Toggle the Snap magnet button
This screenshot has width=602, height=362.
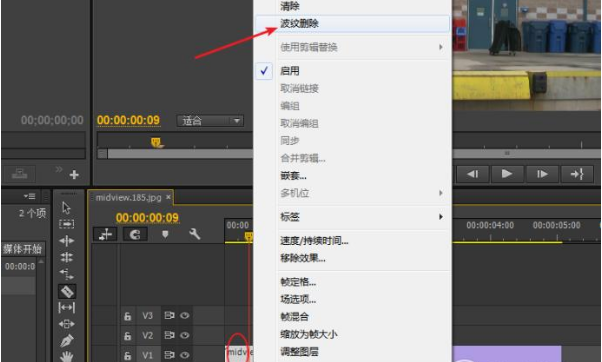tap(135, 234)
